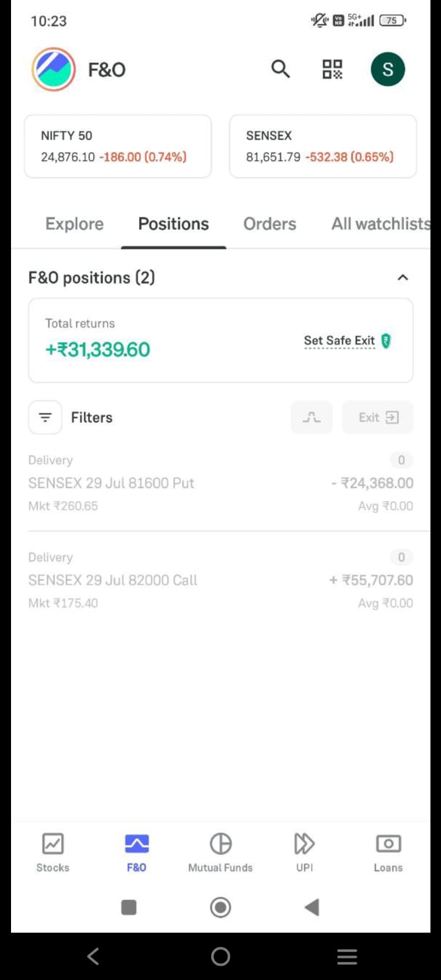
Task: Open the SENSEX index card
Action: pyautogui.click(x=323, y=146)
